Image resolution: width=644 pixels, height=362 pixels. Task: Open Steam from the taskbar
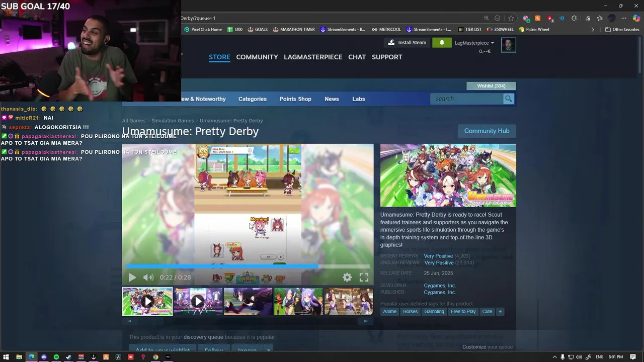click(x=68, y=357)
